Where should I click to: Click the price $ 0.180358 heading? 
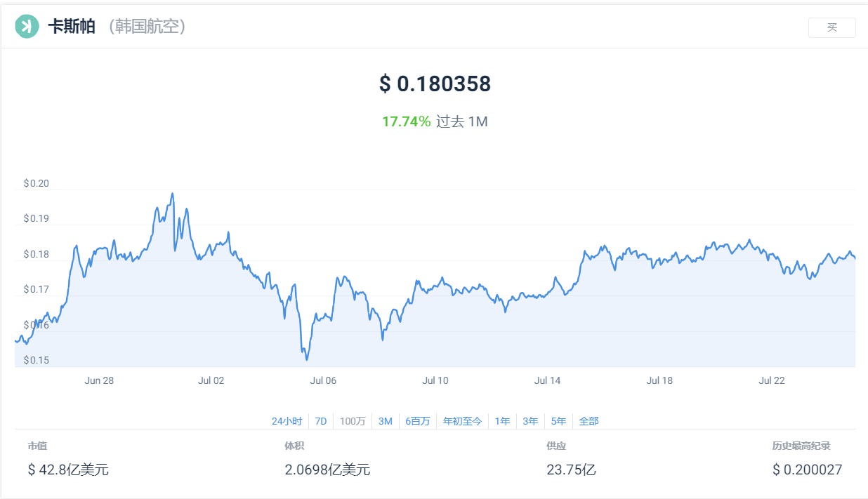(x=435, y=84)
